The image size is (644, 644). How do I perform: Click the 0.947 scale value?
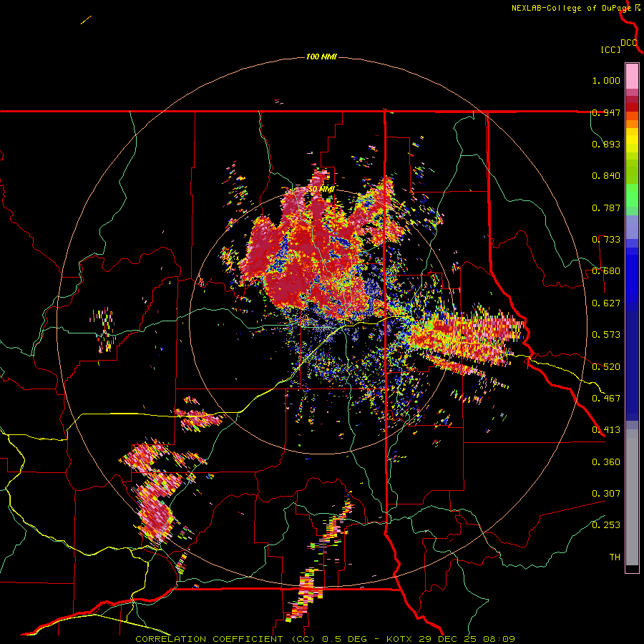[606, 112]
